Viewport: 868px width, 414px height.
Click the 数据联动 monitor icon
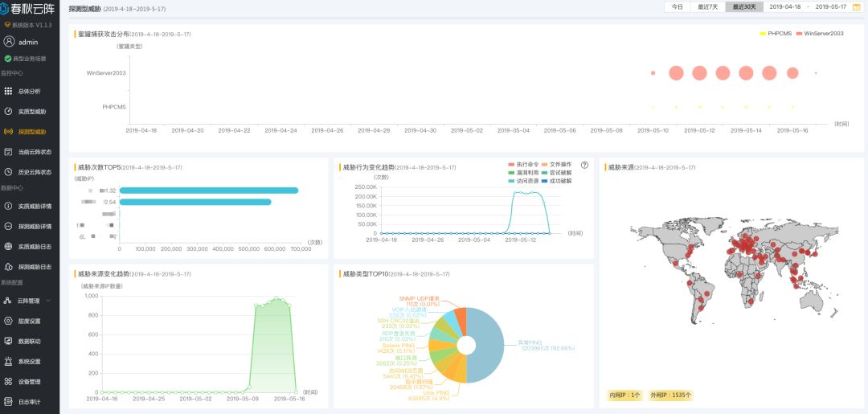pos(8,341)
